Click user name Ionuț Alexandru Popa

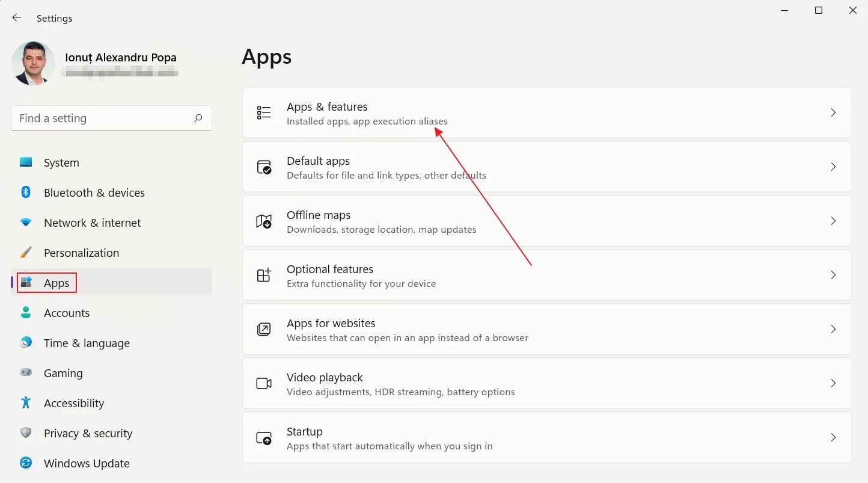[x=121, y=58]
